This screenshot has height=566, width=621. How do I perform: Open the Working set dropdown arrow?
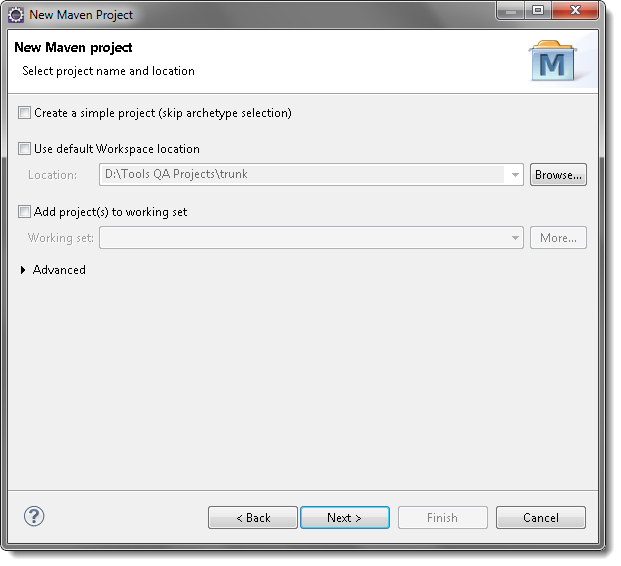(x=515, y=238)
